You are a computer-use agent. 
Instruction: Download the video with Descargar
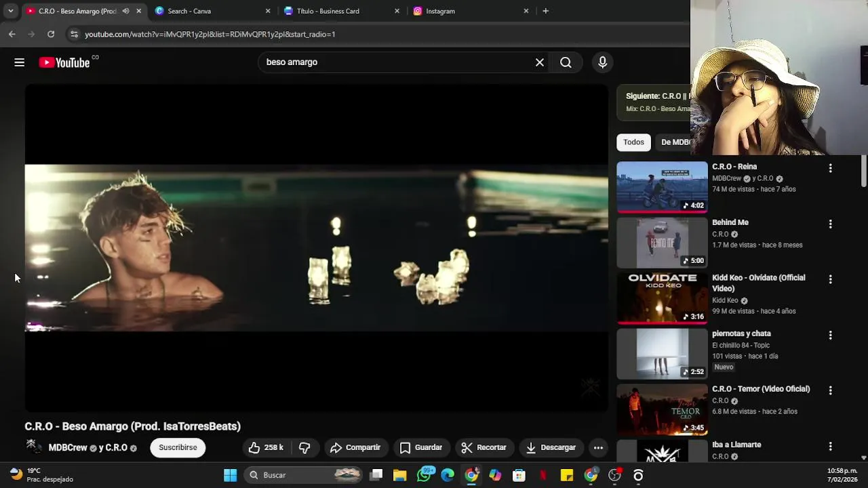pyautogui.click(x=551, y=447)
